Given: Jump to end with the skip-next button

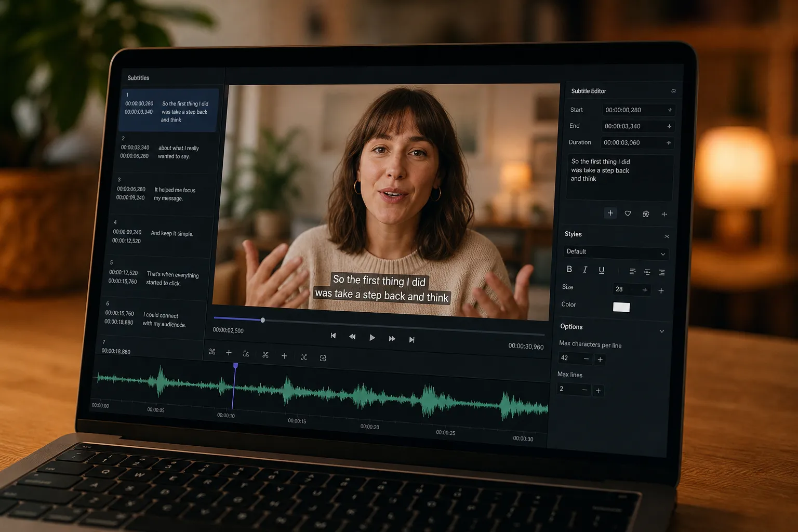Looking at the screenshot, I should (x=411, y=339).
